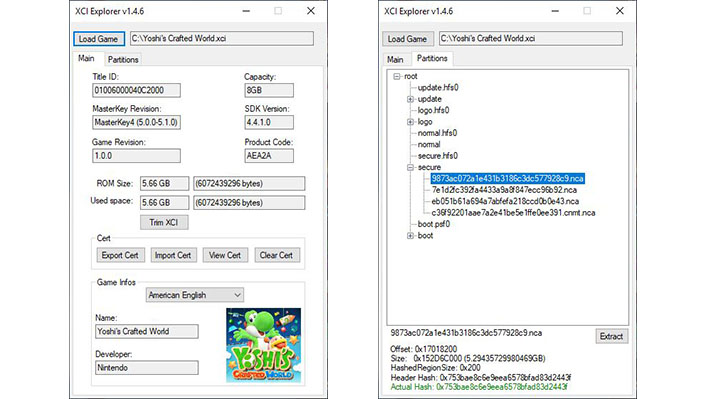Screen dimensions: 710x399
Task: Select normal.hfs0 in the tree
Action: point(437,133)
